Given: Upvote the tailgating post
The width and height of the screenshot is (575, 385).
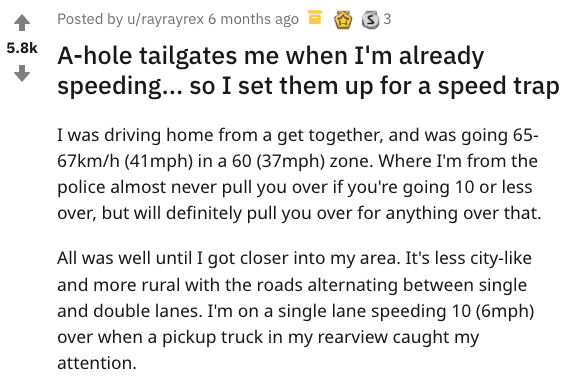Looking at the screenshot, I should pos(22,23).
